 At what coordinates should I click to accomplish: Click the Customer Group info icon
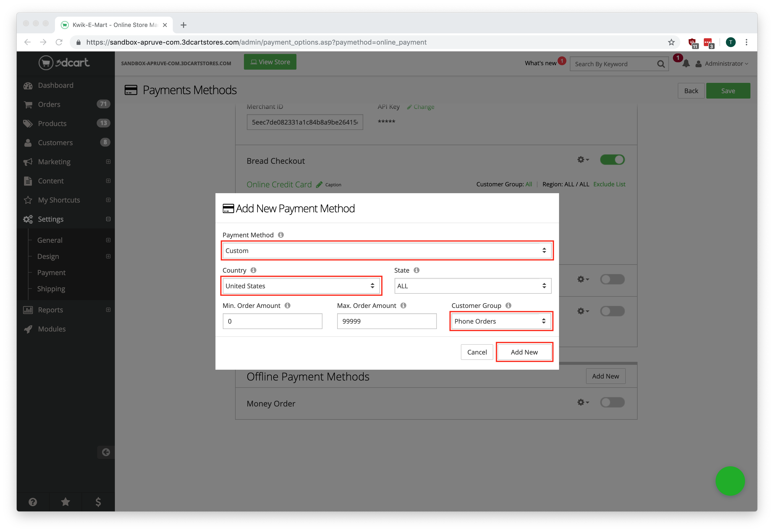pyautogui.click(x=508, y=306)
